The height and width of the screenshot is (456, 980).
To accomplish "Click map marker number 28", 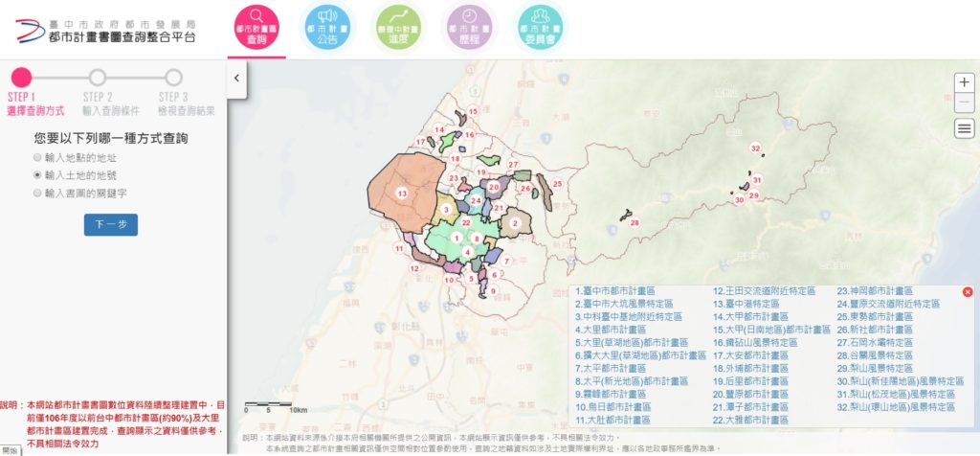I will [x=635, y=222].
